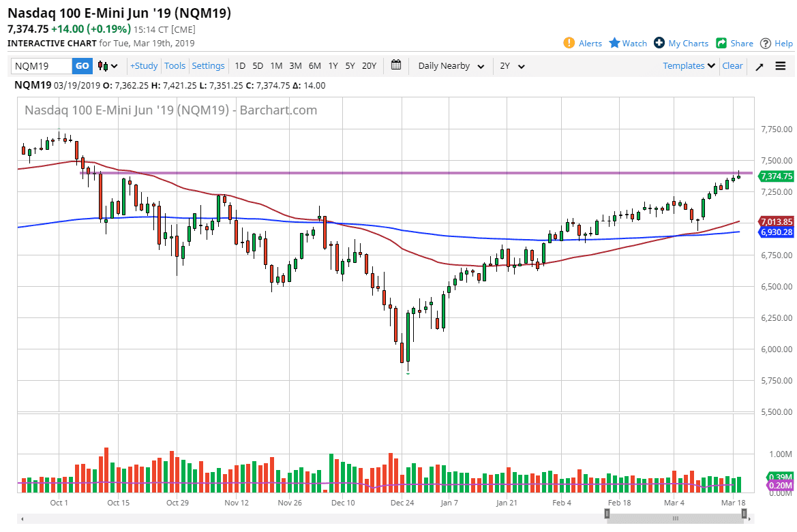Viewport: 797px width, 532px height.
Task: Open the Tools menu
Action: tap(175, 66)
